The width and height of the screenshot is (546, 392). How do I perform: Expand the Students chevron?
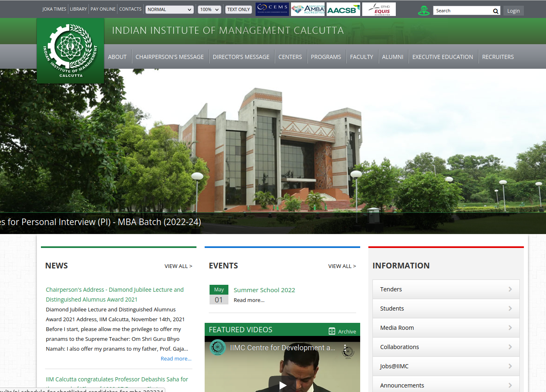pos(510,309)
